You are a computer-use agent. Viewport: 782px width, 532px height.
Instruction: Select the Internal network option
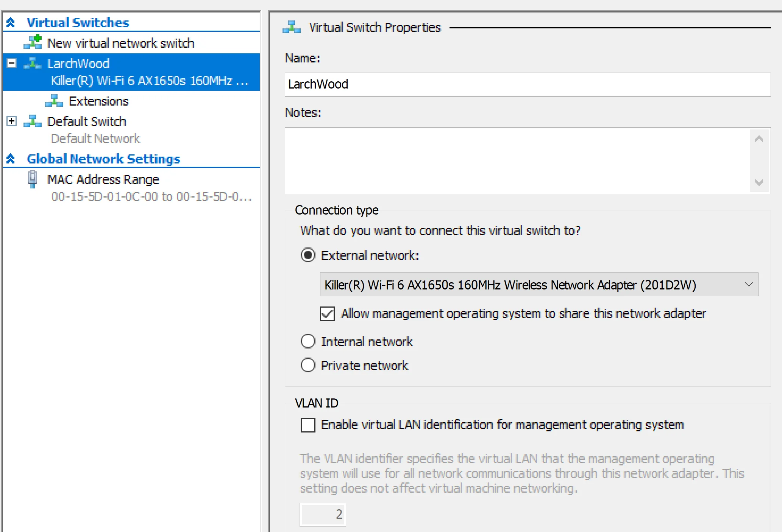click(x=308, y=341)
